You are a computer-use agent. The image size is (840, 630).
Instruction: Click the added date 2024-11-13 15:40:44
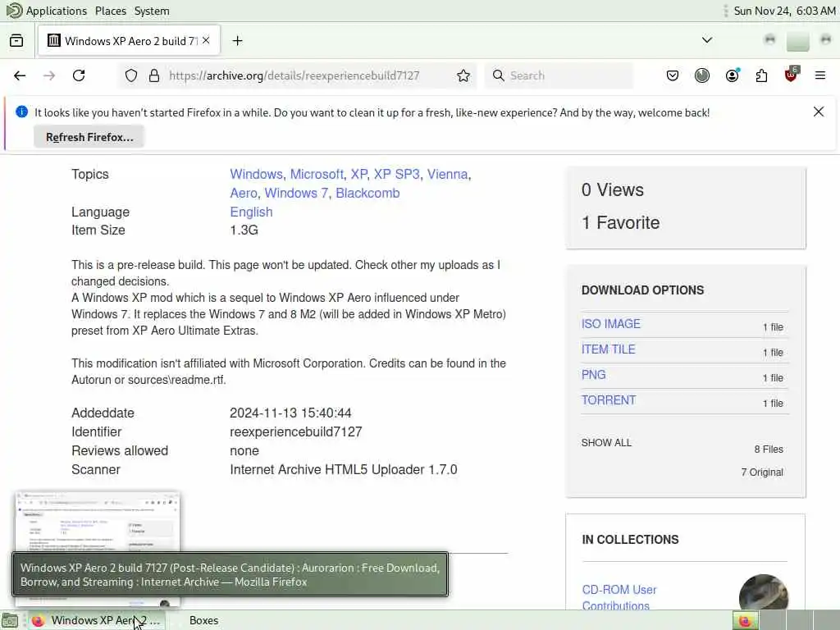290,413
